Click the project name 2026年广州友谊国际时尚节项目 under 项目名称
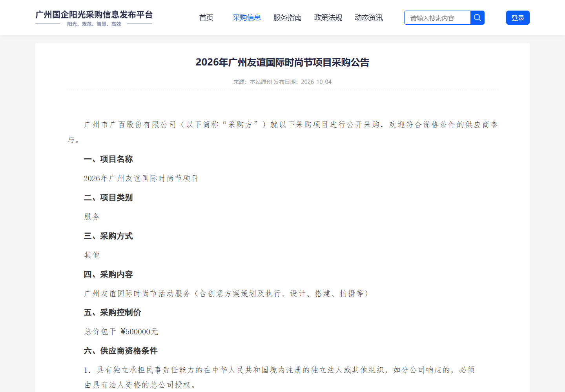This screenshot has height=392, width=565. click(141, 178)
